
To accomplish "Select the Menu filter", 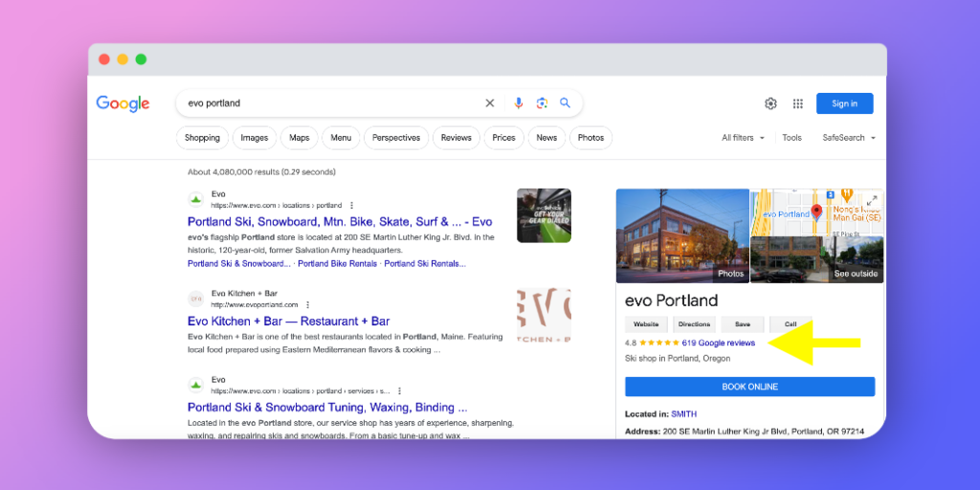I will tap(341, 138).
